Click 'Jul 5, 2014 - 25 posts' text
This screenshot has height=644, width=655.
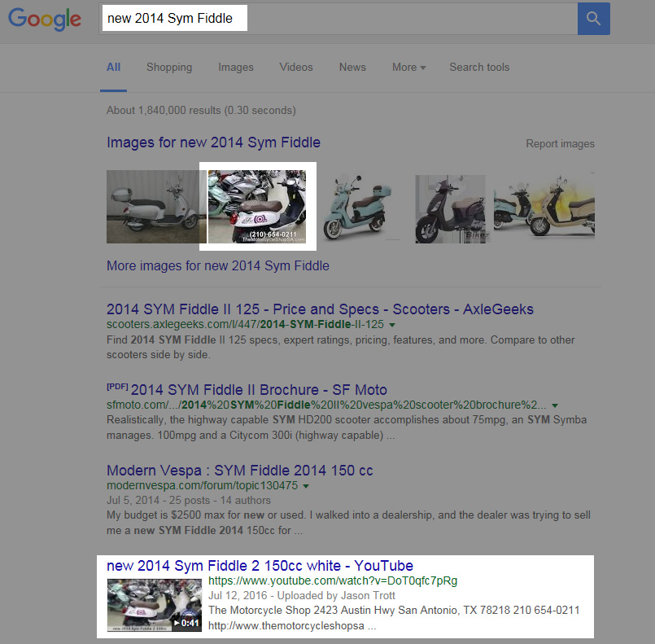pos(159,500)
